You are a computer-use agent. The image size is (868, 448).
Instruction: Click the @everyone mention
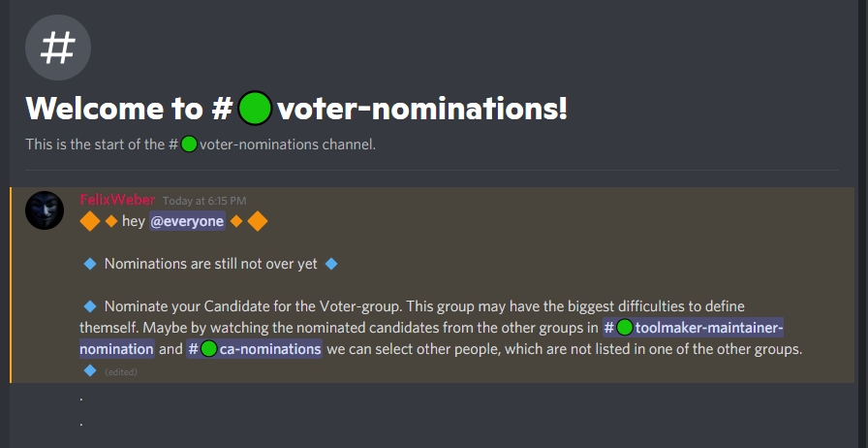[187, 221]
